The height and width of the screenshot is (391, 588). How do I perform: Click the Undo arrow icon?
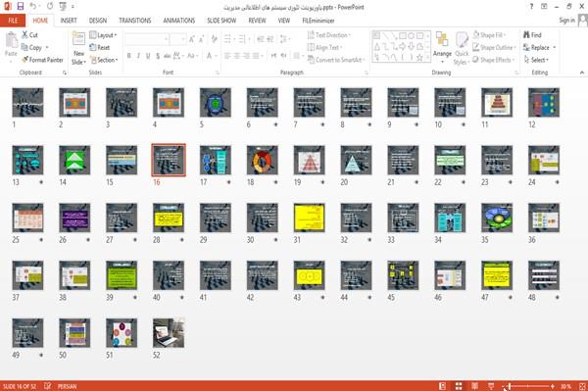33,7
